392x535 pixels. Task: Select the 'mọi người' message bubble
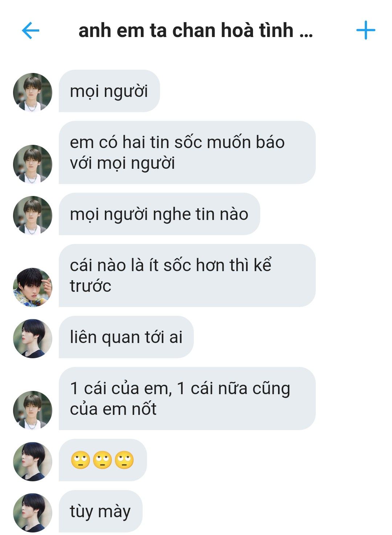click(109, 91)
